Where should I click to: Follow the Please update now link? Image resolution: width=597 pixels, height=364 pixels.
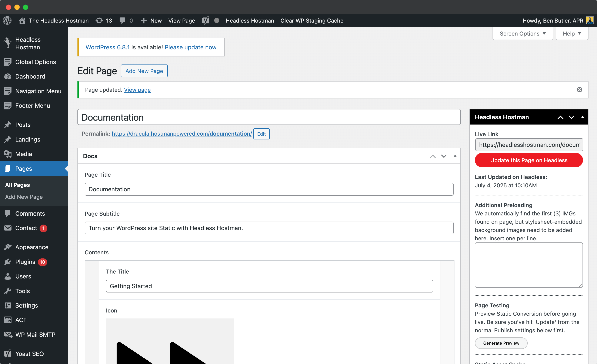190,47
